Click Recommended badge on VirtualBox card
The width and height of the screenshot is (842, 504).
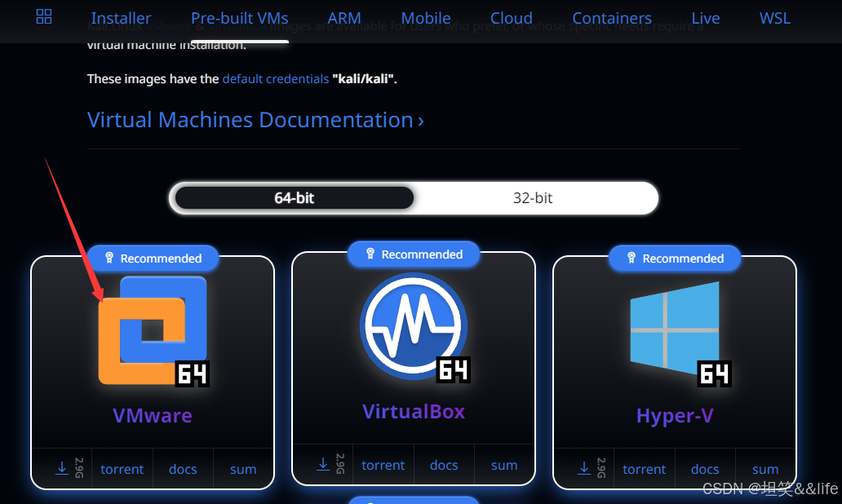[x=414, y=254]
